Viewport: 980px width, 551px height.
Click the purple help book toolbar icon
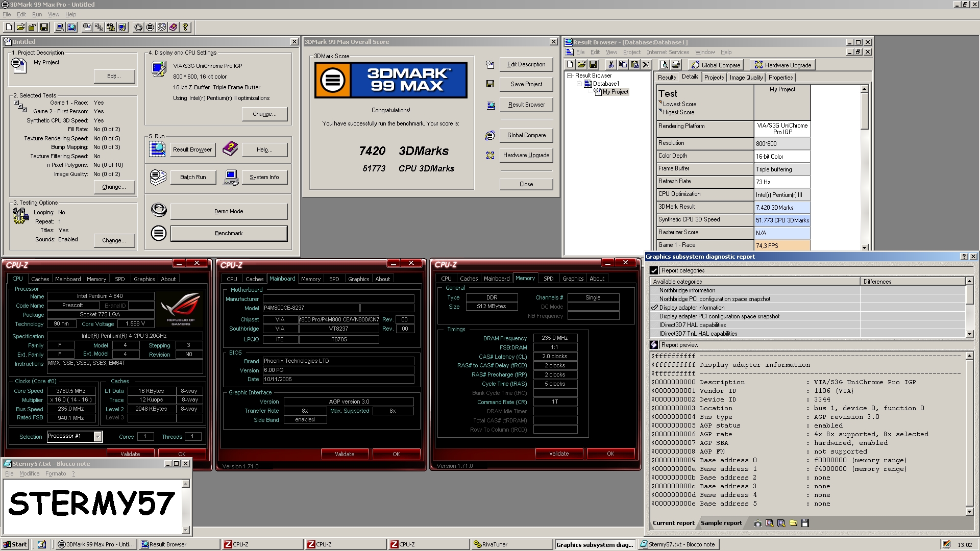(x=174, y=27)
